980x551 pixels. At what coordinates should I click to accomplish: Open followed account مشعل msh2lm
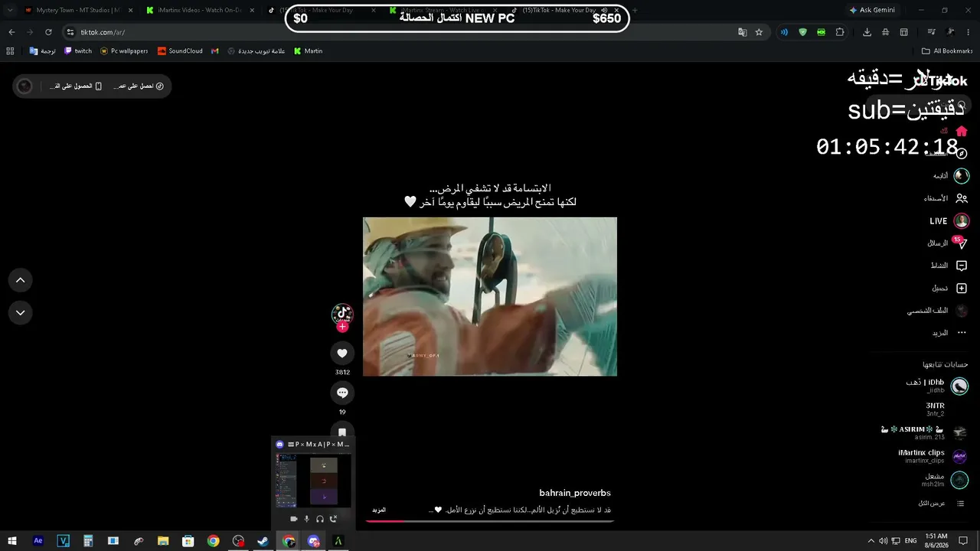coord(946,480)
